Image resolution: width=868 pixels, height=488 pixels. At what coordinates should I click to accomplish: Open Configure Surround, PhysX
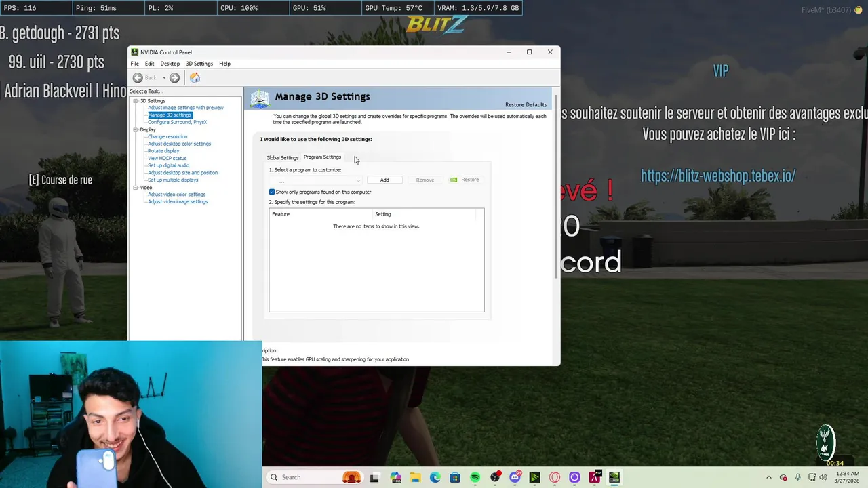point(178,122)
